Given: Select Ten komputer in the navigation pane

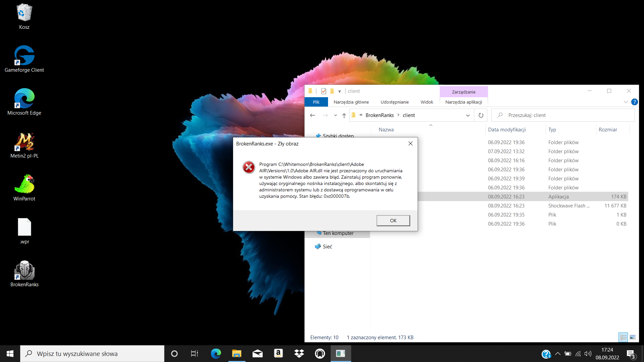Looking at the screenshot, I should [338, 234].
